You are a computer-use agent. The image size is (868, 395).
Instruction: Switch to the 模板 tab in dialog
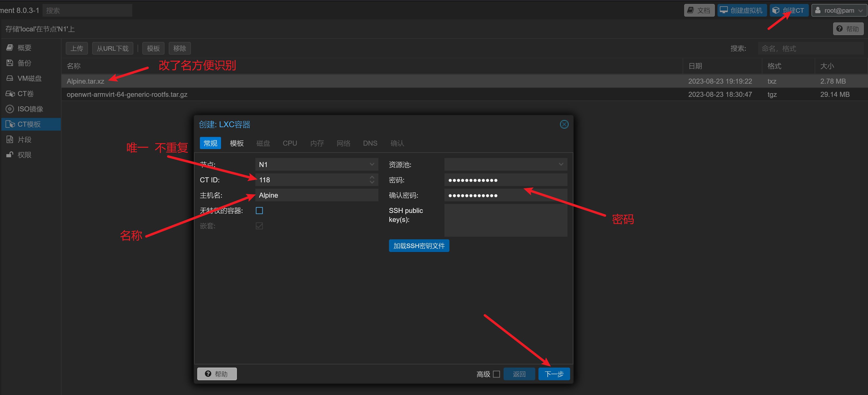tap(237, 143)
